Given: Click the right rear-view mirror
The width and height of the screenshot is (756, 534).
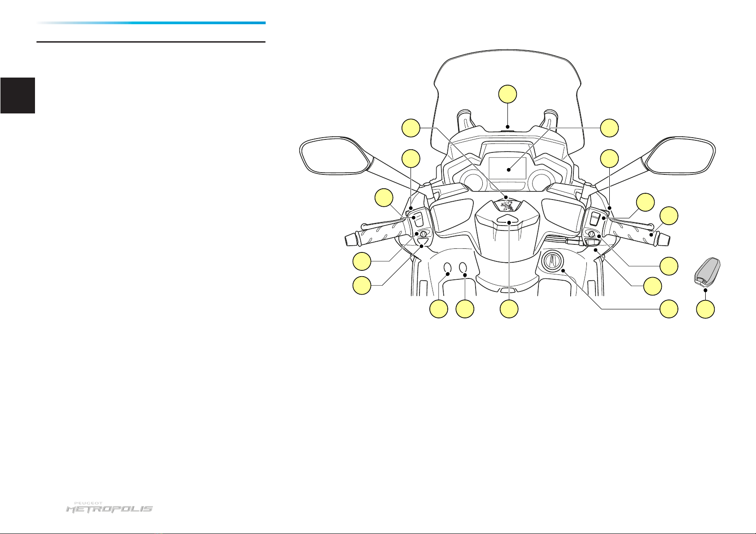Looking at the screenshot, I should click(x=680, y=155).
